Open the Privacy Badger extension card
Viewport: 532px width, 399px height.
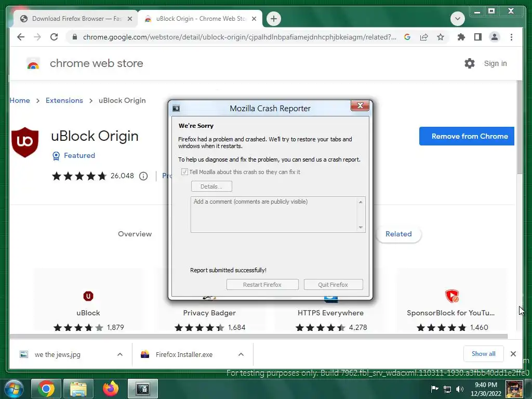(209, 313)
